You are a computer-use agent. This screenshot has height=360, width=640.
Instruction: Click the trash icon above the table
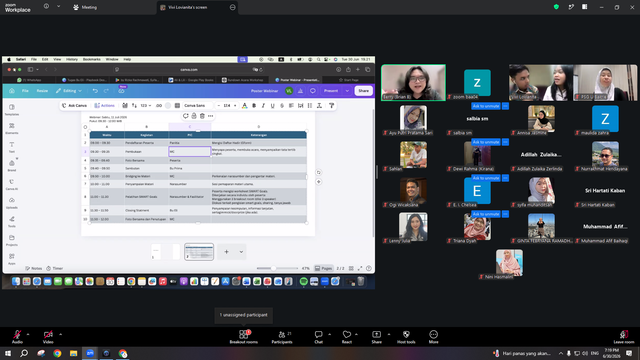click(x=202, y=116)
